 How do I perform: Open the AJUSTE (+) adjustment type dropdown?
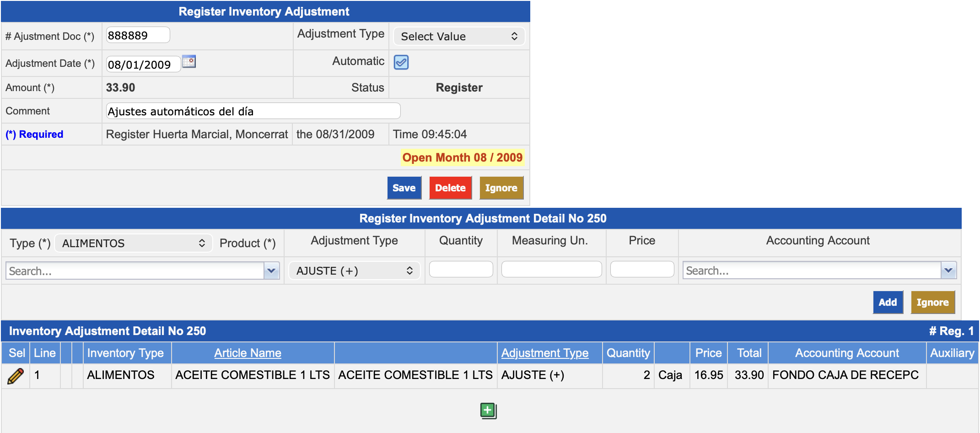point(354,271)
